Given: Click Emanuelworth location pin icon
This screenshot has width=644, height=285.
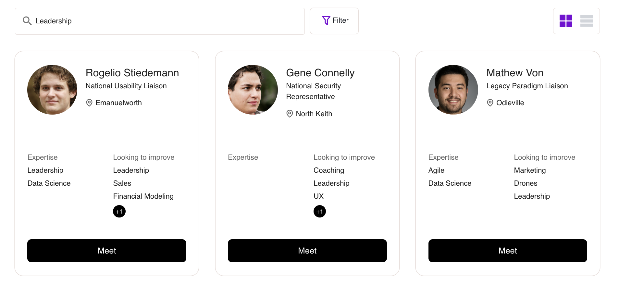Looking at the screenshot, I should click(x=89, y=103).
